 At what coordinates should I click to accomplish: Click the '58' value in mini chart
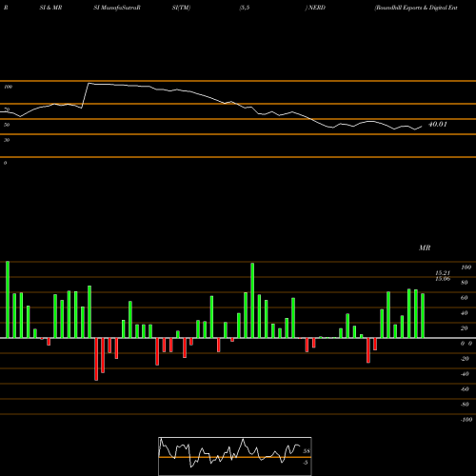[307, 451]
